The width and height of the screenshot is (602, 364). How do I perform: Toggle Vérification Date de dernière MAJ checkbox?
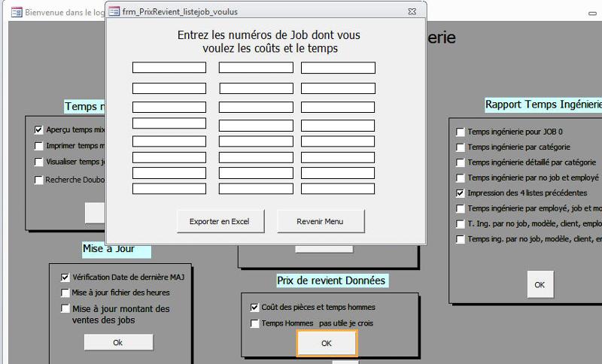(65, 278)
